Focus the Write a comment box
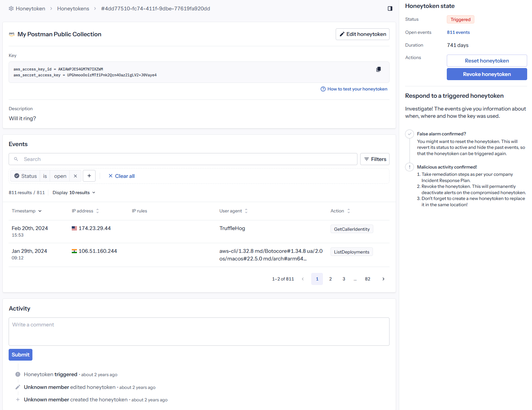The height and width of the screenshot is (410, 532). (199, 332)
